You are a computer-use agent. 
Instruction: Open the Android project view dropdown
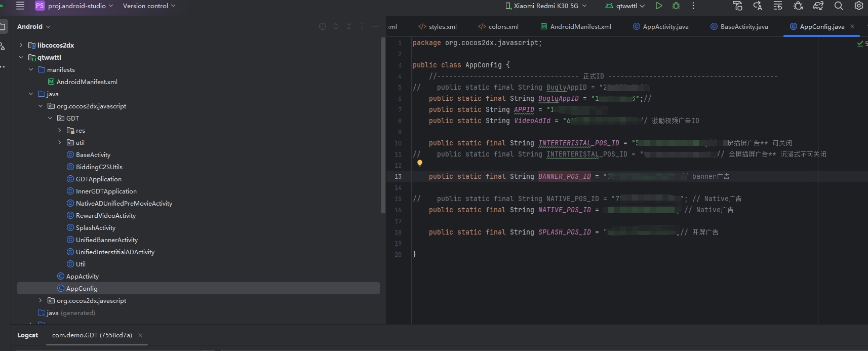33,26
